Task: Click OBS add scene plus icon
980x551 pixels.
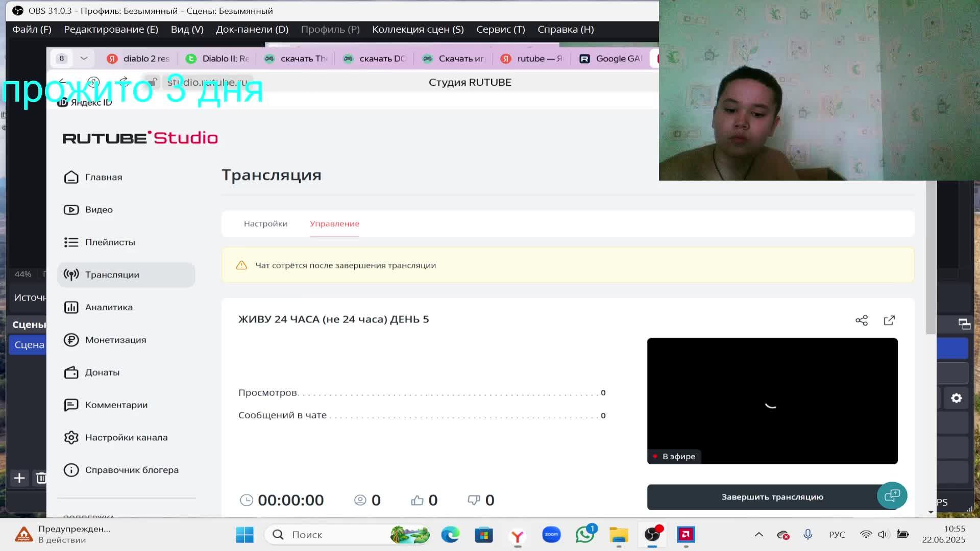Action: 19,478
